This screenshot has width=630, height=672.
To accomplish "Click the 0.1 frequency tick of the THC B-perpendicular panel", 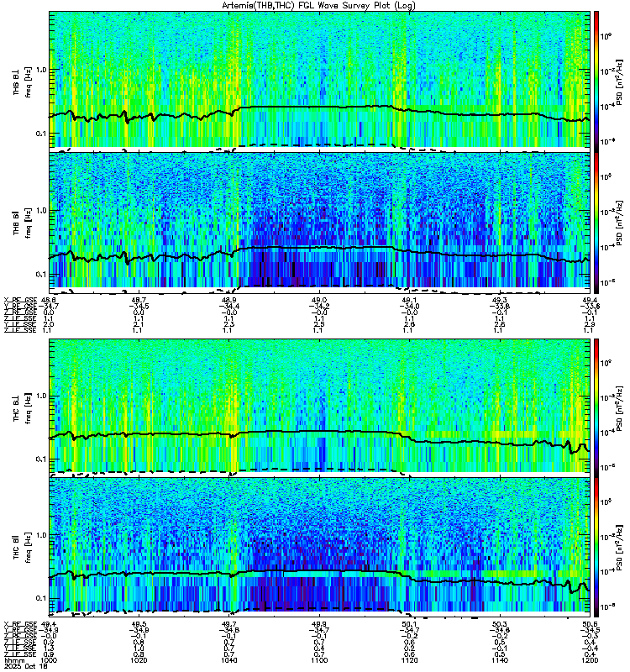I will 41,459.
